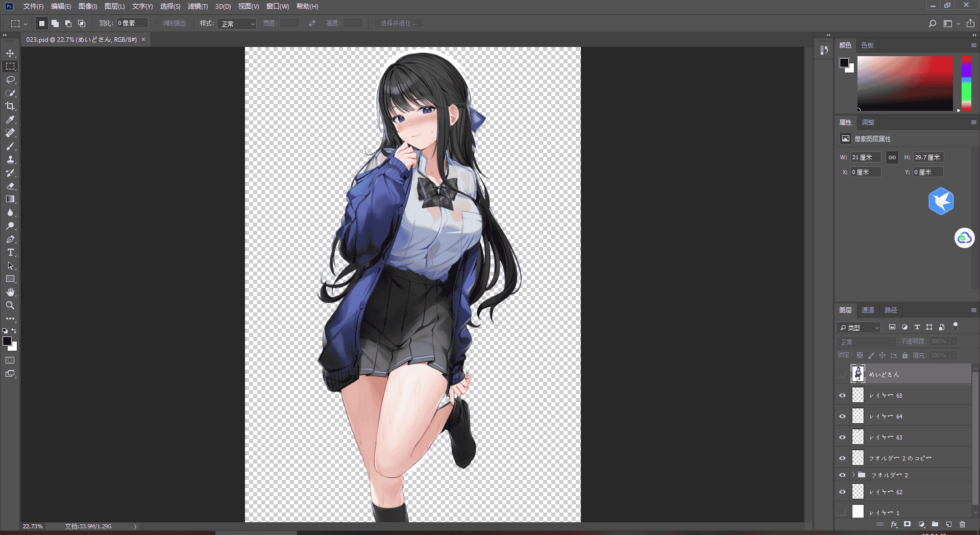980x535 pixels.
Task: Select the Crop tool
Action: tap(10, 106)
